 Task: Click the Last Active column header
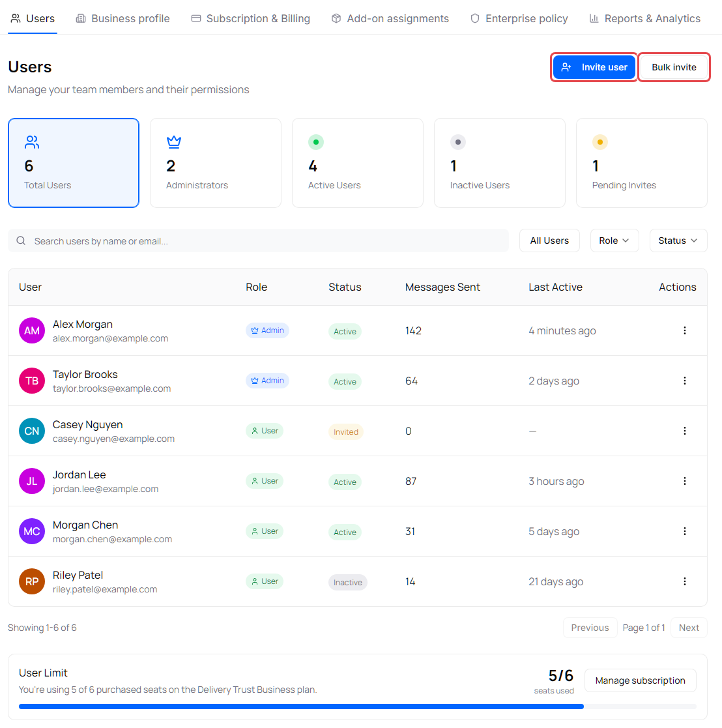coord(555,287)
